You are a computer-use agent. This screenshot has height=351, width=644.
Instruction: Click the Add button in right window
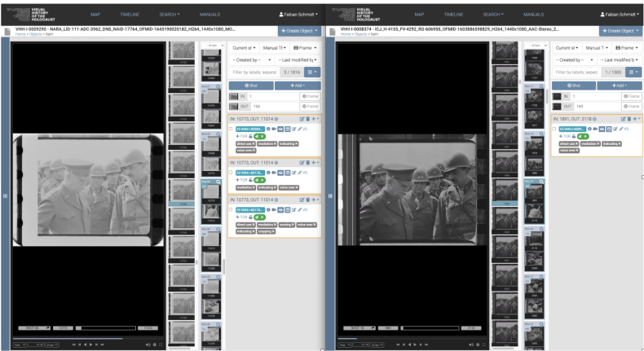point(620,86)
